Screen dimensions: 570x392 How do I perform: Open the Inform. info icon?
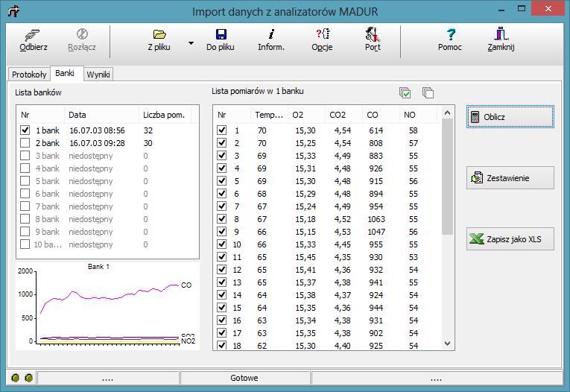pos(270,34)
